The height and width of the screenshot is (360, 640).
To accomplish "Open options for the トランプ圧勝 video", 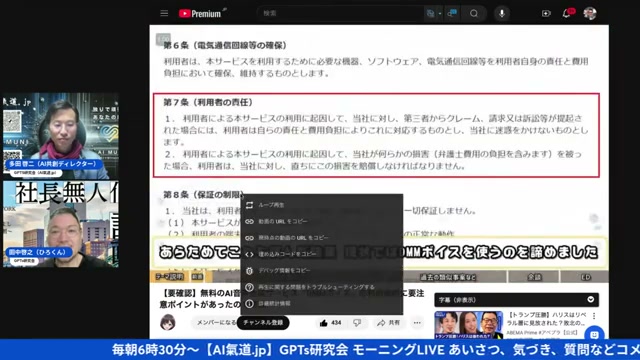I will [594, 316].
